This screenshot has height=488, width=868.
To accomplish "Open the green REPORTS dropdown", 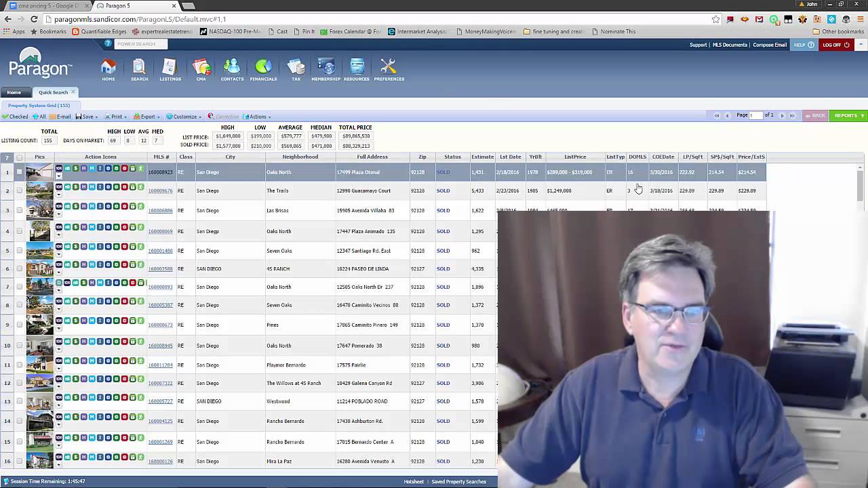I will 849,116.
